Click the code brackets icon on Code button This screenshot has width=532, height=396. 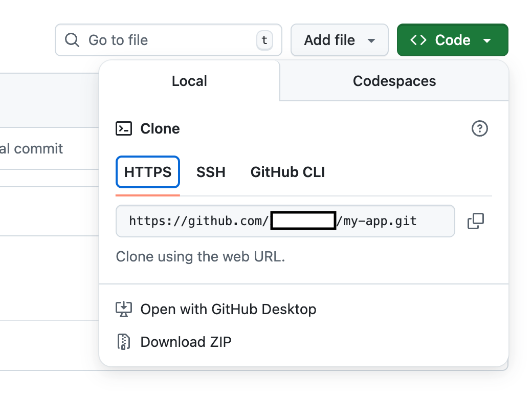[418, 40]
